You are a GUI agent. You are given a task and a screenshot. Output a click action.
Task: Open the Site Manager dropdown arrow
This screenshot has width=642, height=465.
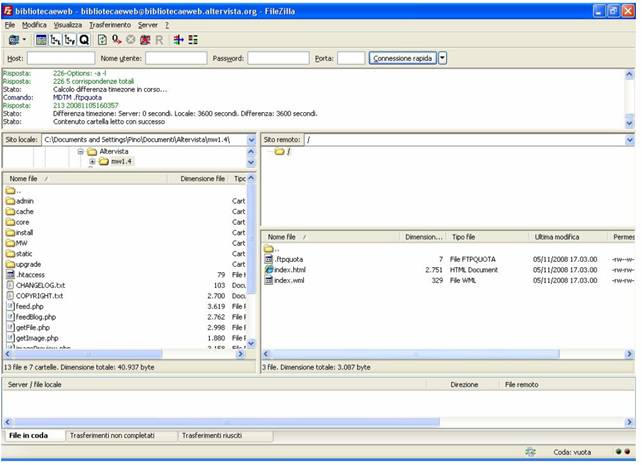click(x=24, y=40)
